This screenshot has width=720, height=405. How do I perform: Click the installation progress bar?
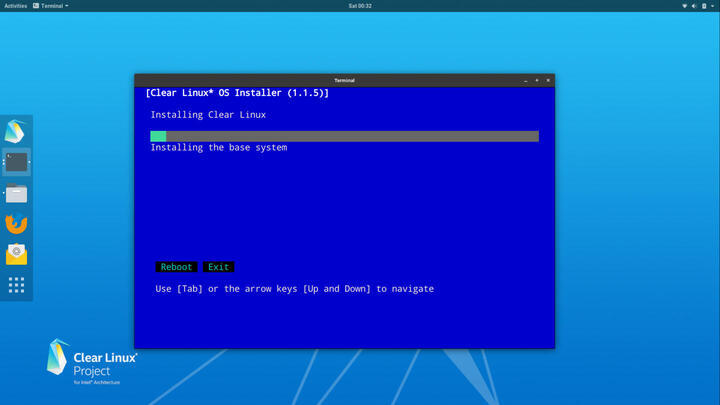click(344, 136)
